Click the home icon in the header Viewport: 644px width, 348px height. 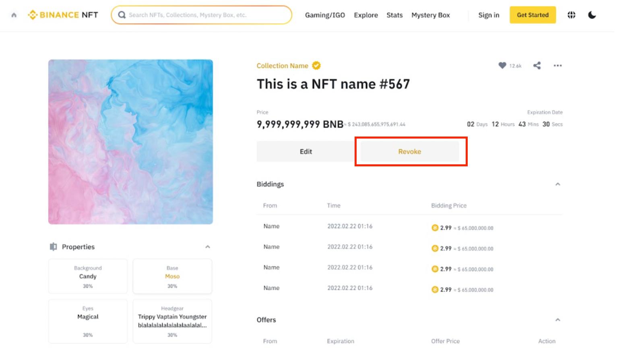click(14, 15)
